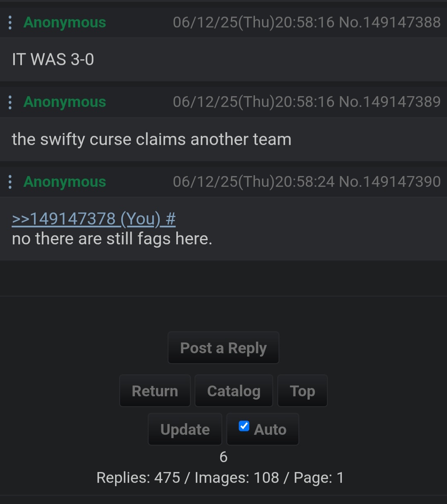
Task: Click the Post a Reply button
Action: 223,348
